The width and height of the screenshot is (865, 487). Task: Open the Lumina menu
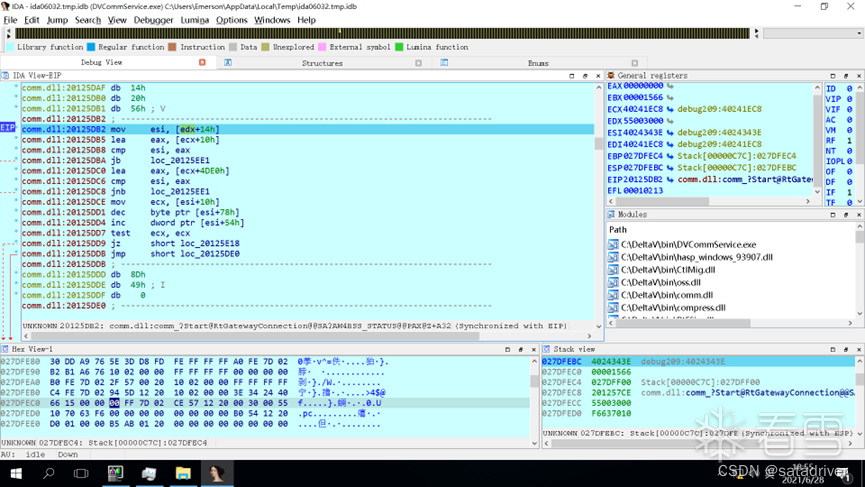tap(194, 20)
